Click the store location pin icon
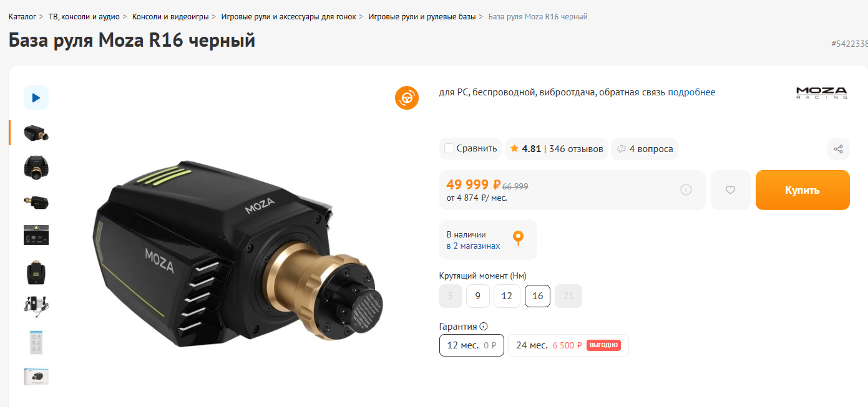The image size is (868, 407). click(x=518, y=238)
